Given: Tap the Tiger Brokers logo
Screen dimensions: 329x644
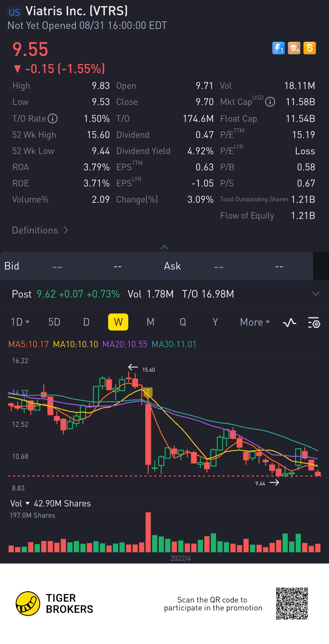Looking at the screenshot, I should 54,603.
